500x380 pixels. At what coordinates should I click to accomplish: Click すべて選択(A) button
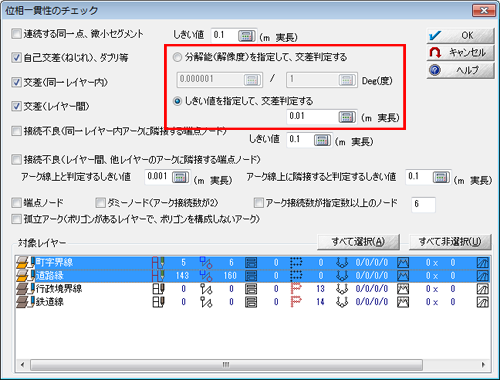[x=358, y=242]
